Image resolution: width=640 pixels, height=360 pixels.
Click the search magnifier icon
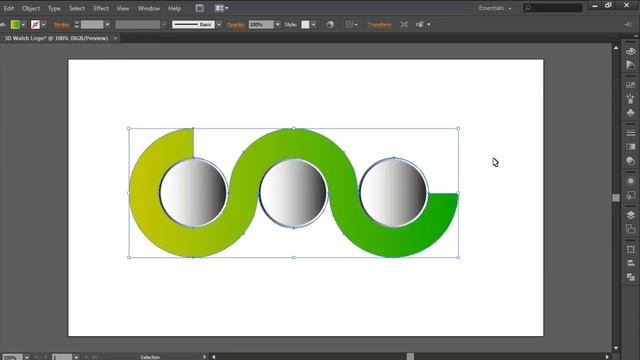[528, 8]
